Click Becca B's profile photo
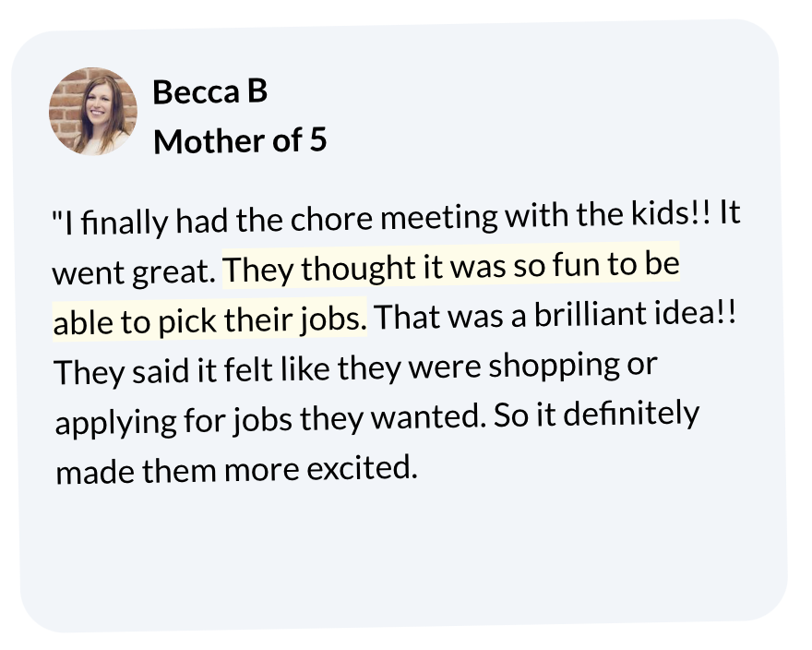Screen dimensions: 812x650 [92, 112]
